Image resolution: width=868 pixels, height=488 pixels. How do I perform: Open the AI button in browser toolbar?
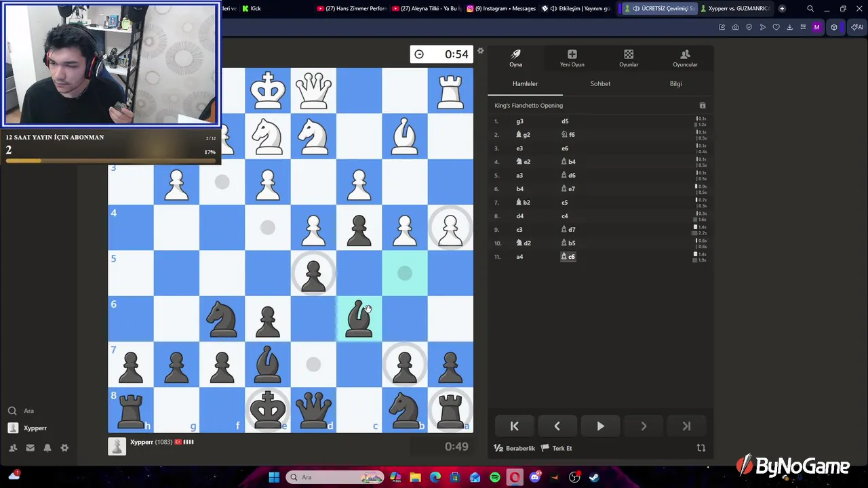pyautogui.click(x=856, y=27)
